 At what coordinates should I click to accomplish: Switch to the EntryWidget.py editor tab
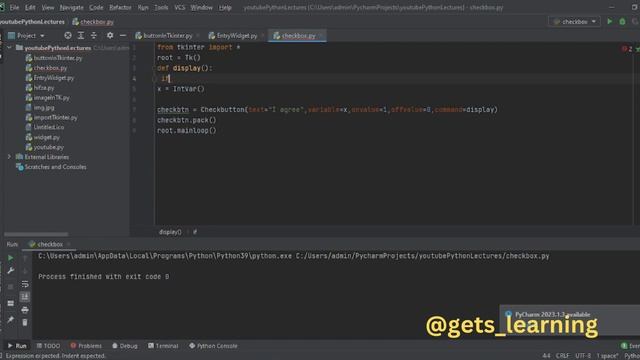click(237, 36)
